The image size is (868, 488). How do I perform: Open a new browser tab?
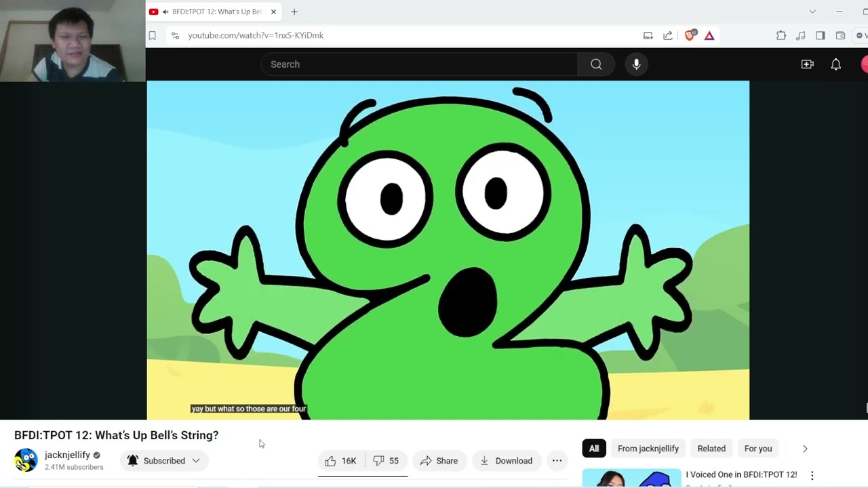[294, 12]
